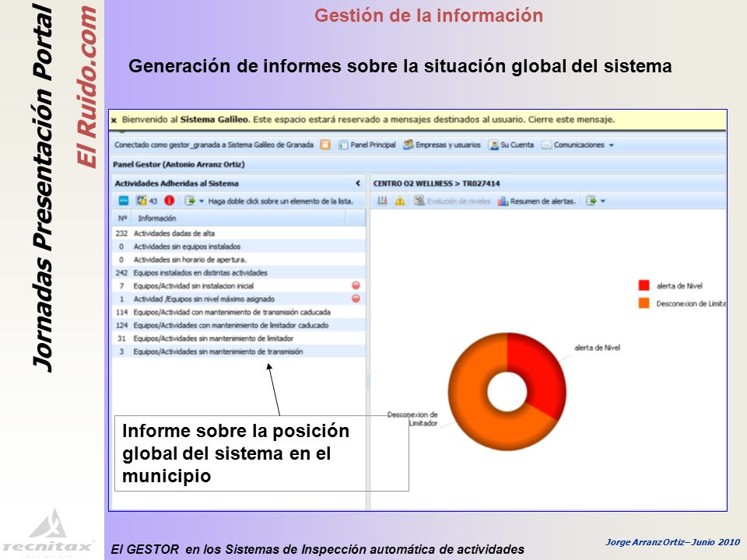Select row Equipos/Actividades sin mantenimiento de transmisión

pyautogui.click(x=239, y=352)
